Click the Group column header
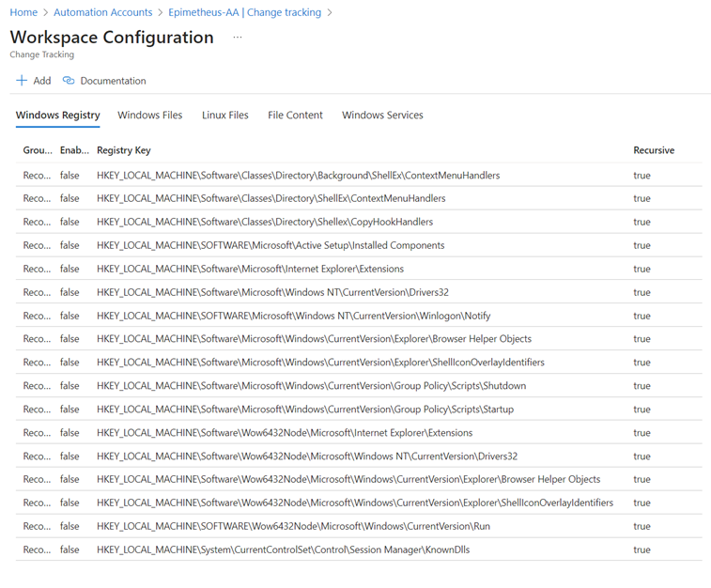711x588 pixels. [38, 150]
